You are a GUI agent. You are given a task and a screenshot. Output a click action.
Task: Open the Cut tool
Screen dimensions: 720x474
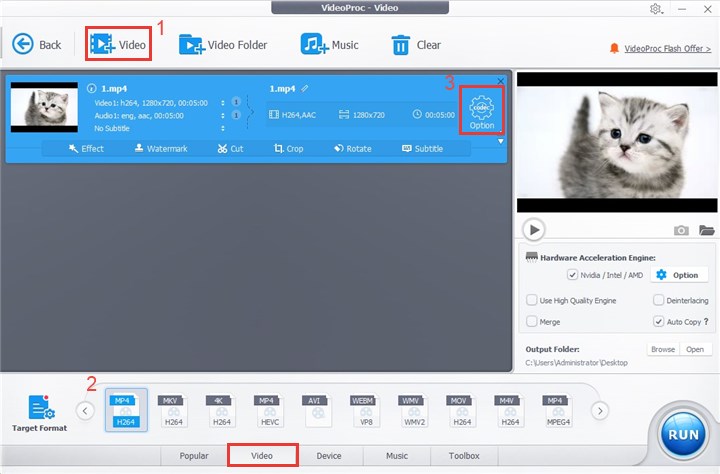tap(230, 148)
